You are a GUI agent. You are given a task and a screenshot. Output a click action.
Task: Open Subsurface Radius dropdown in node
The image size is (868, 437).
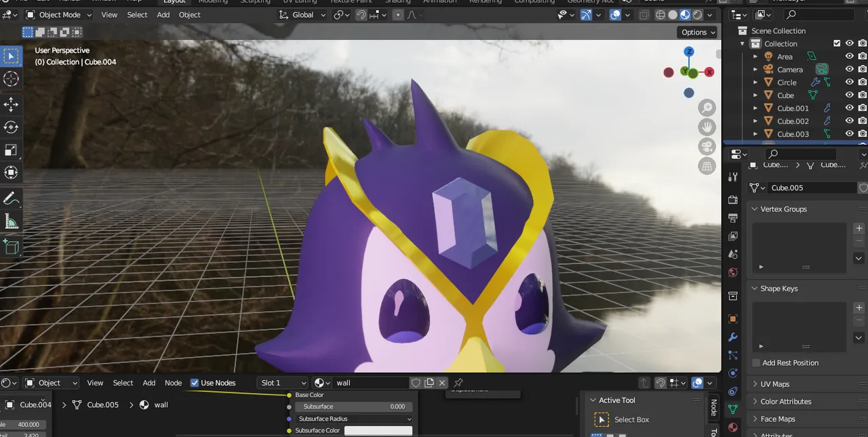click(x=354, y=419)
